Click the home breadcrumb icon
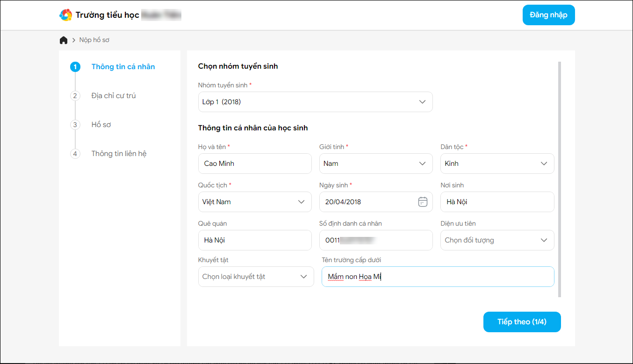Viewport: 633px width, 364px height. (64, 40)
